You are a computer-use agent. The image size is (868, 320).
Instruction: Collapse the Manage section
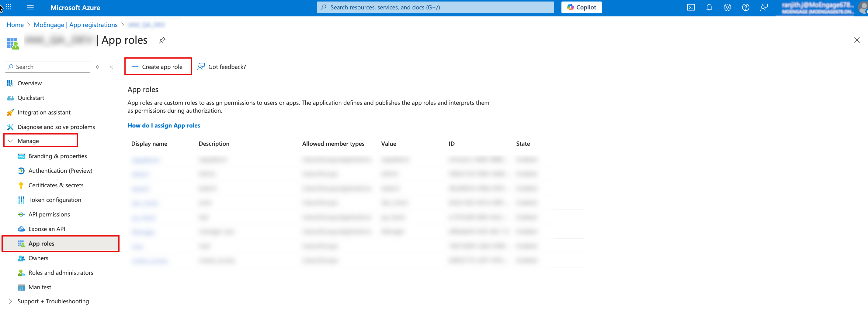coord(10,141)
